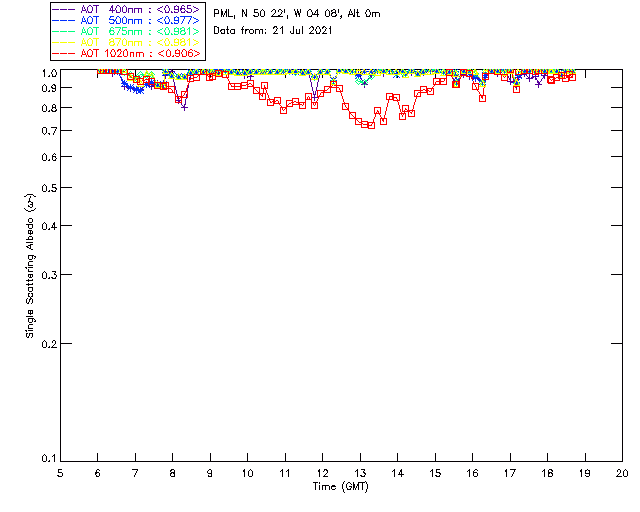Click the 0.2 y-axis tick label
The height and width of the screenshot is (512, 640).
[x=49, y=344]
